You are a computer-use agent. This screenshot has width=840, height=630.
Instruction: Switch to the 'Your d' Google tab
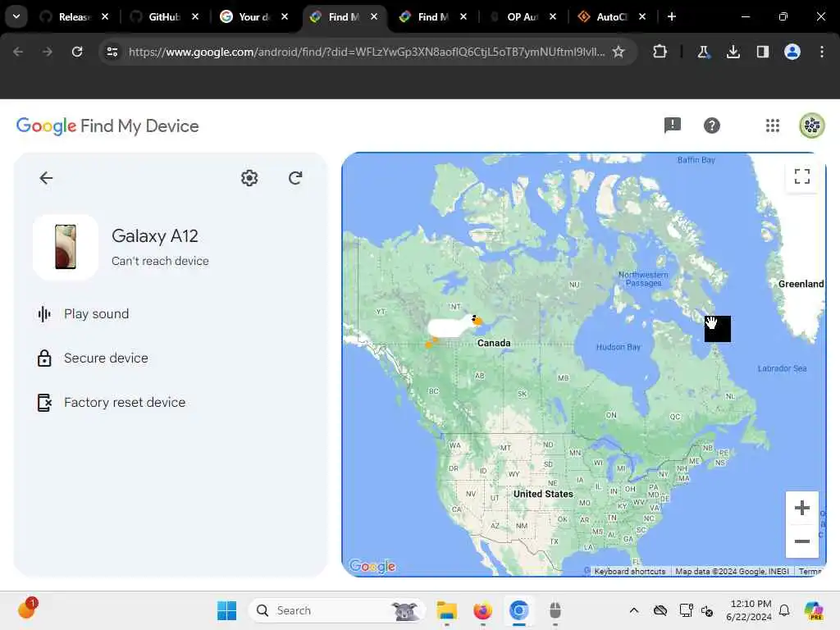pyautogui.click(x=253, y=16)
